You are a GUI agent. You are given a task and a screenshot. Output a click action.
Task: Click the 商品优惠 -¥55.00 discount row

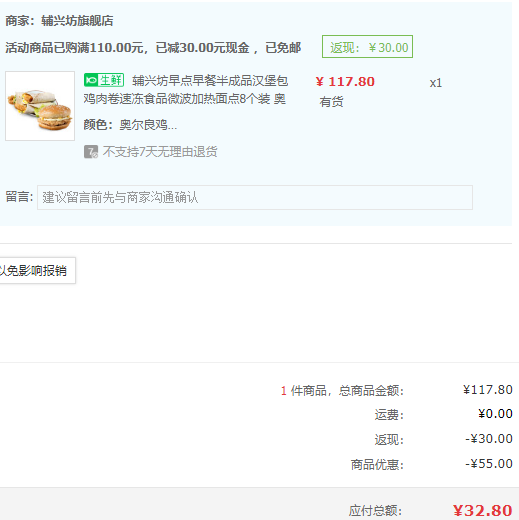pyautogui.click(x=431, y=464)
